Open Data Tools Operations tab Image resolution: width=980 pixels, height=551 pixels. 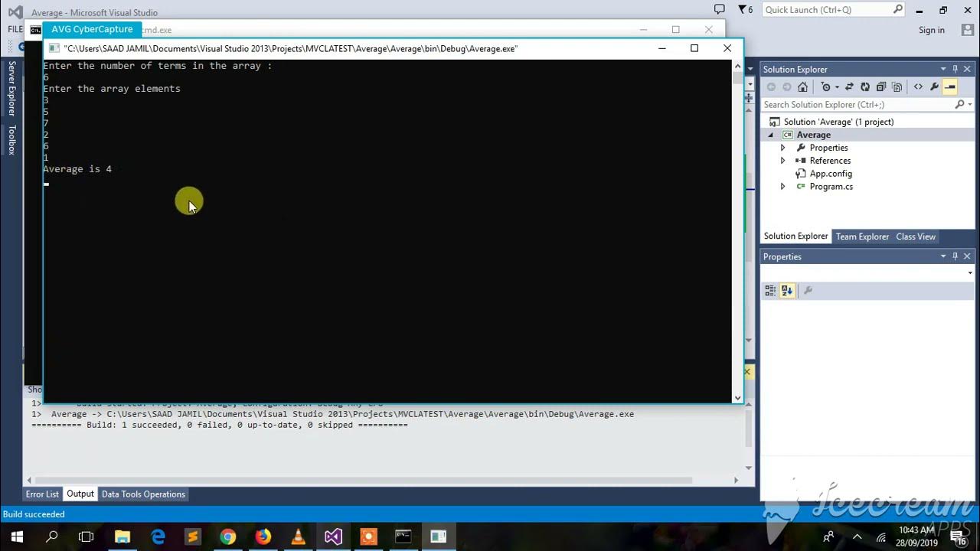pyautogui.click(x=143, y=494)
